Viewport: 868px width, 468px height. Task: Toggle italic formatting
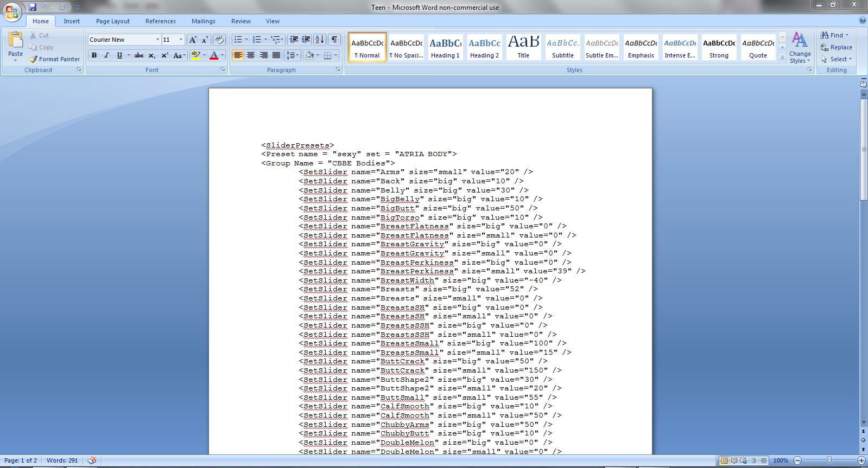[106, 55]
